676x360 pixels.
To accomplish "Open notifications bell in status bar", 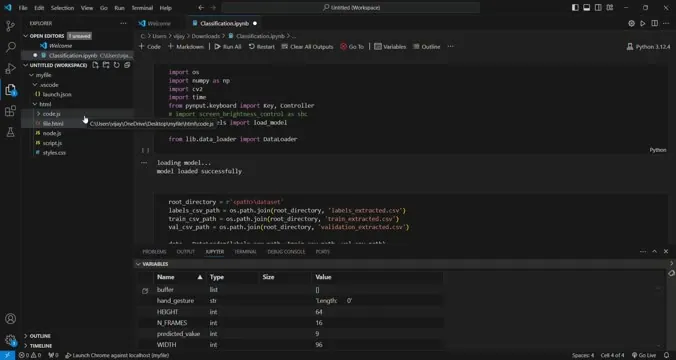I will pos(667,355).
